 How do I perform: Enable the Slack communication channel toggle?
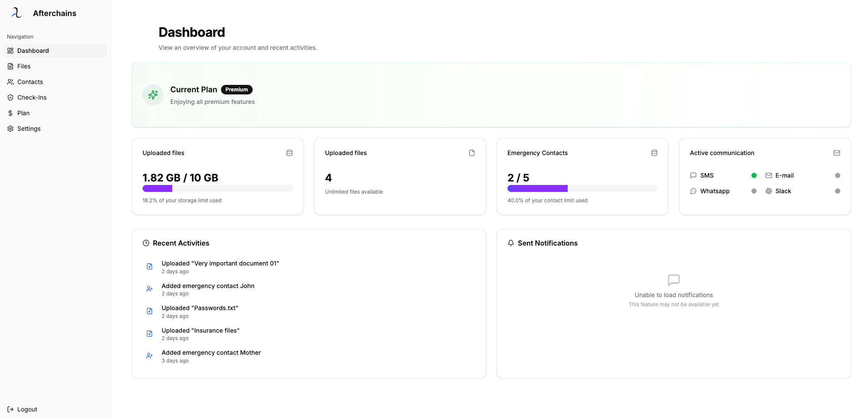click(x=837, y=191)
